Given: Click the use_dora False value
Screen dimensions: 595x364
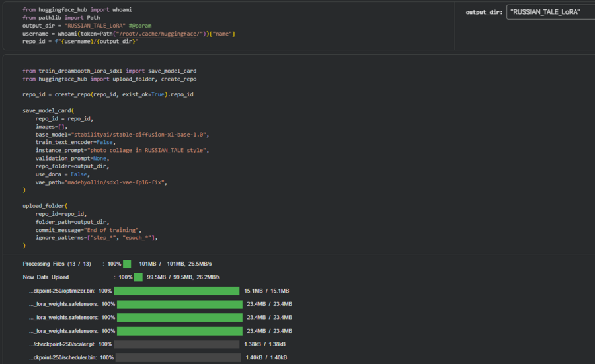Looking at the screenshot, I should 79,174.
